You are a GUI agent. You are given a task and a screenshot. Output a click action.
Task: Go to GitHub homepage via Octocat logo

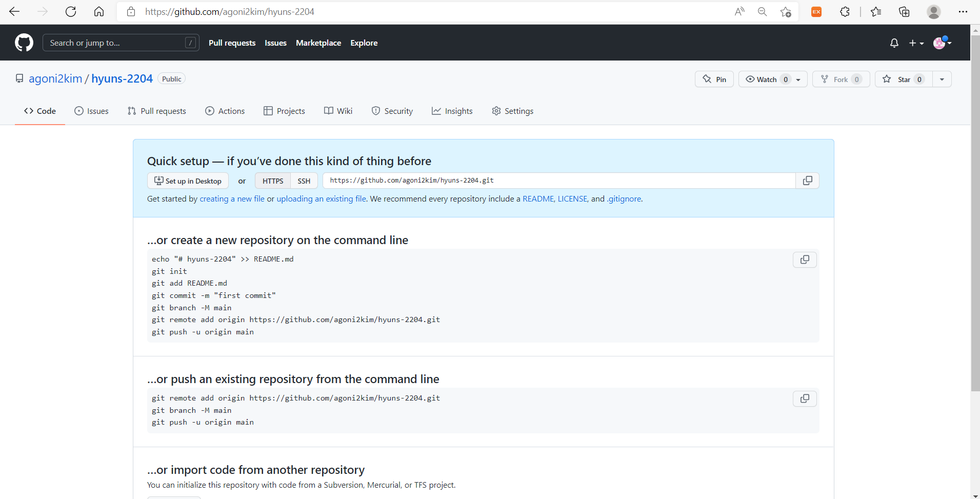[x=24, y=43]
